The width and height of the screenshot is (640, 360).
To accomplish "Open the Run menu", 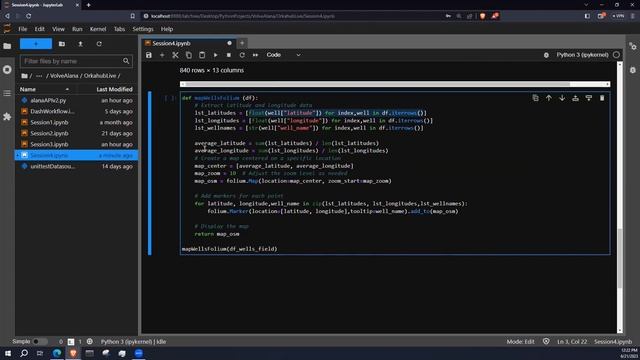I will click(x=77, y=29).
